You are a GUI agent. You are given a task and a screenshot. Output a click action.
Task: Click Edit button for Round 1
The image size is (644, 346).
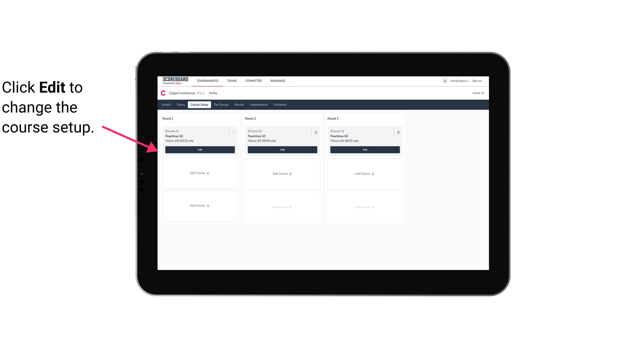click(200, 149)
